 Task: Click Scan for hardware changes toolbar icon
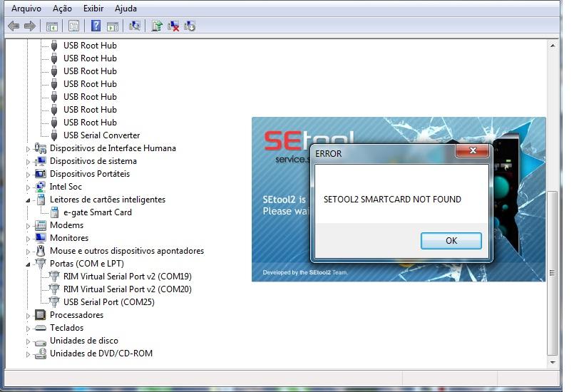[x=135, y=26]
